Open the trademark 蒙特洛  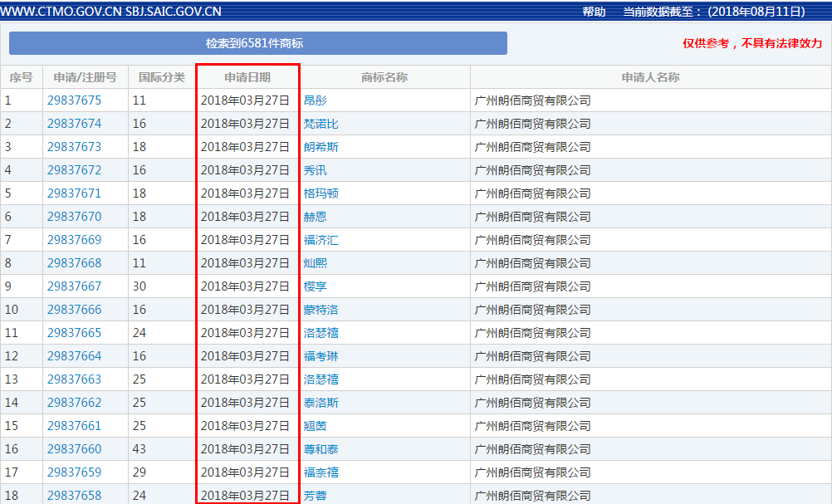click(x=321, y=310)
